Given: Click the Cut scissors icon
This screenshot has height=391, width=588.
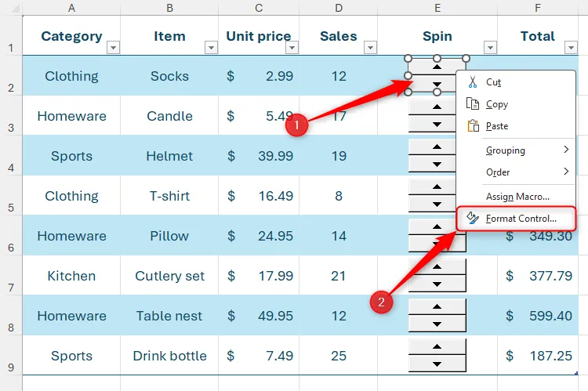Looking at the screenshot, I should click(473, 81).
